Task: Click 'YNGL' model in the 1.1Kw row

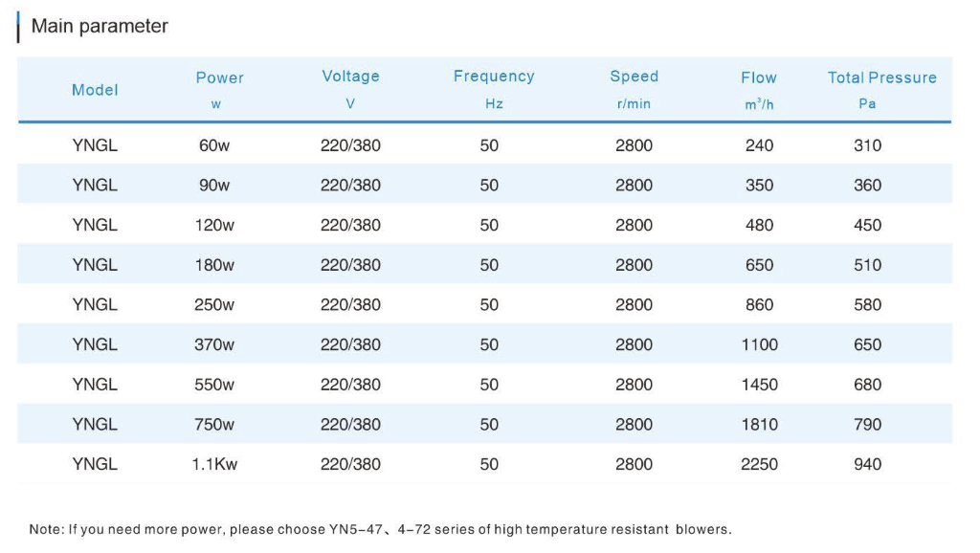Action: click(95, 464)
